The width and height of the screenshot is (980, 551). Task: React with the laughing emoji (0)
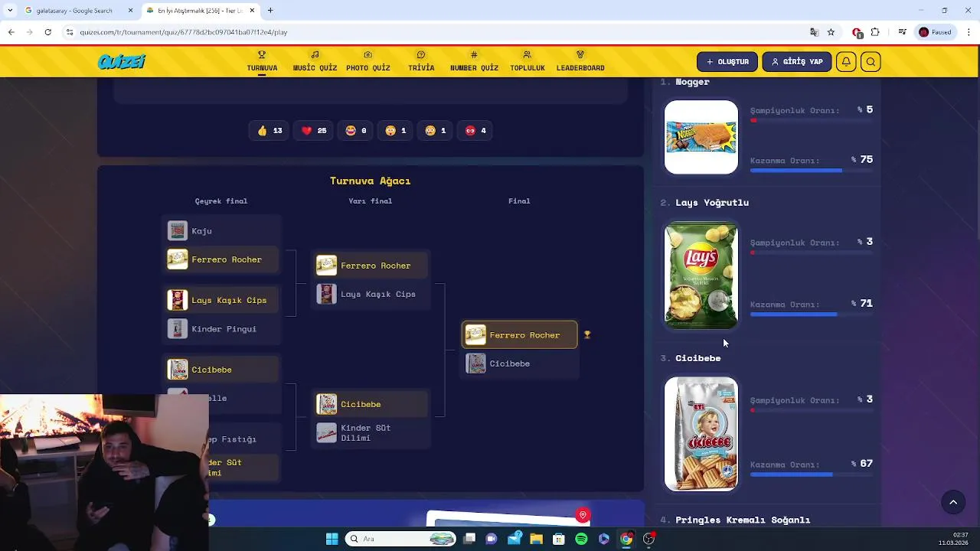(356, 131)
